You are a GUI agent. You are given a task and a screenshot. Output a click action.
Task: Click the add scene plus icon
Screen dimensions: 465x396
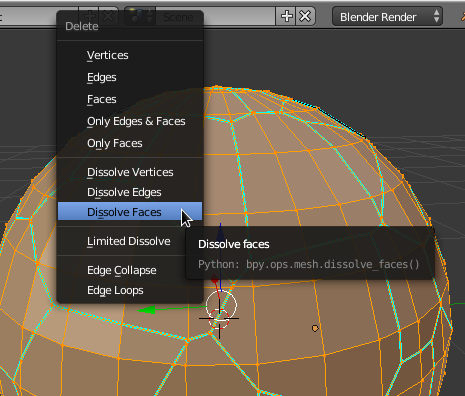coord(286,16)
